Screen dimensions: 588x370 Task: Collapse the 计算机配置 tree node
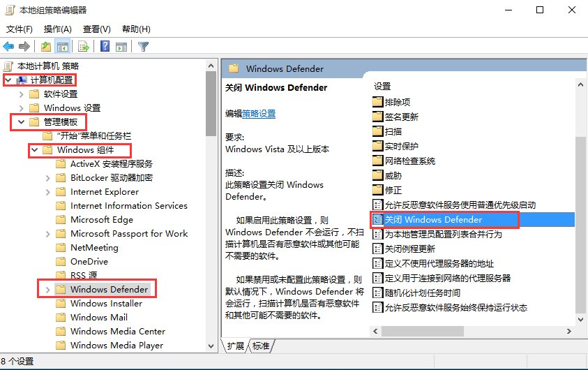(8, 80)
